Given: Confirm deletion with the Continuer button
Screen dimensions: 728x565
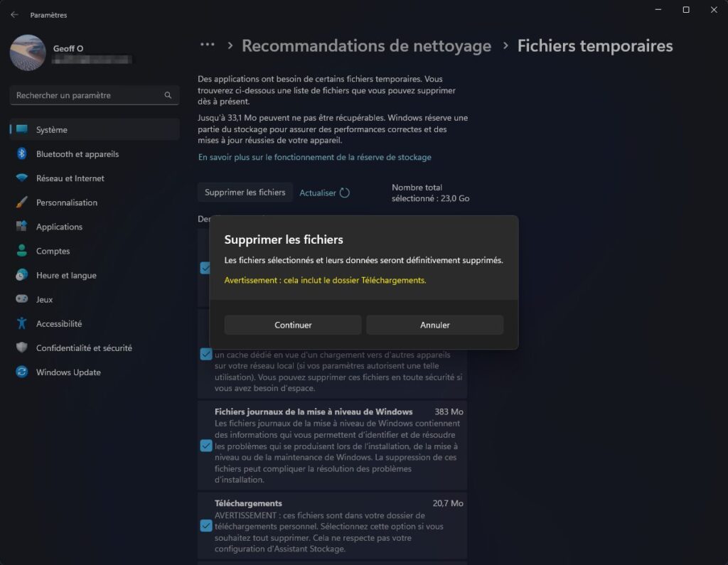Looking at the screenshot, I should coord(293,325).
